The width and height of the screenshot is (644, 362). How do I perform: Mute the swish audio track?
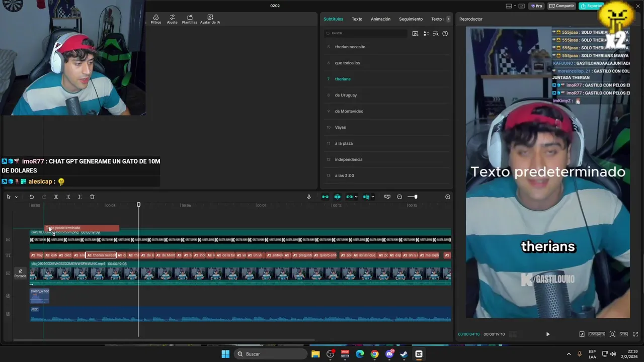(x=8, y=296)
